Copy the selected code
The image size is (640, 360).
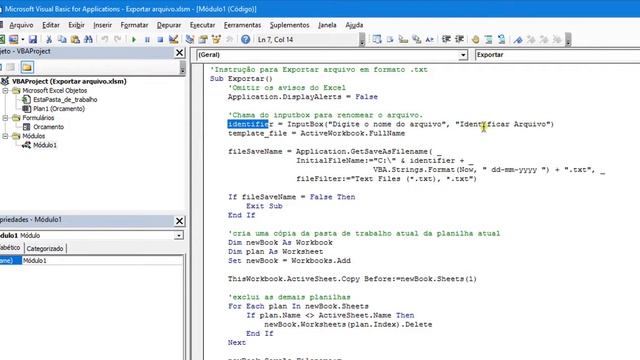[62, 40]
